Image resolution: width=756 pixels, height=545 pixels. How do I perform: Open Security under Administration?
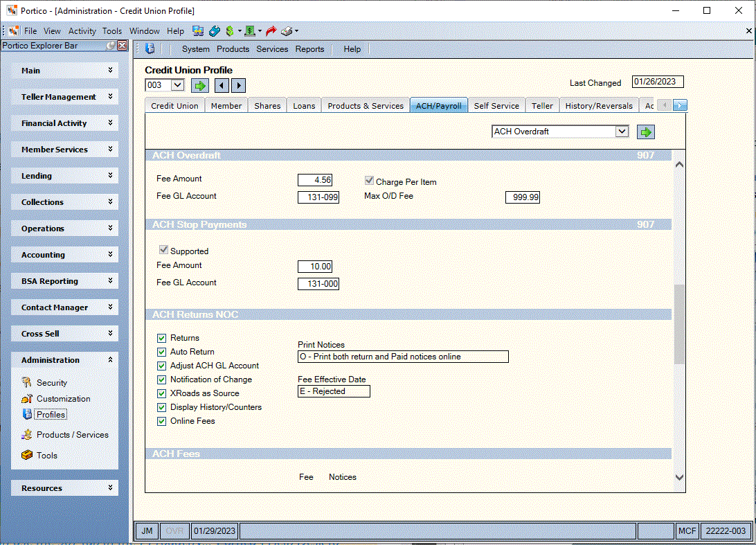tap(52, 382)
